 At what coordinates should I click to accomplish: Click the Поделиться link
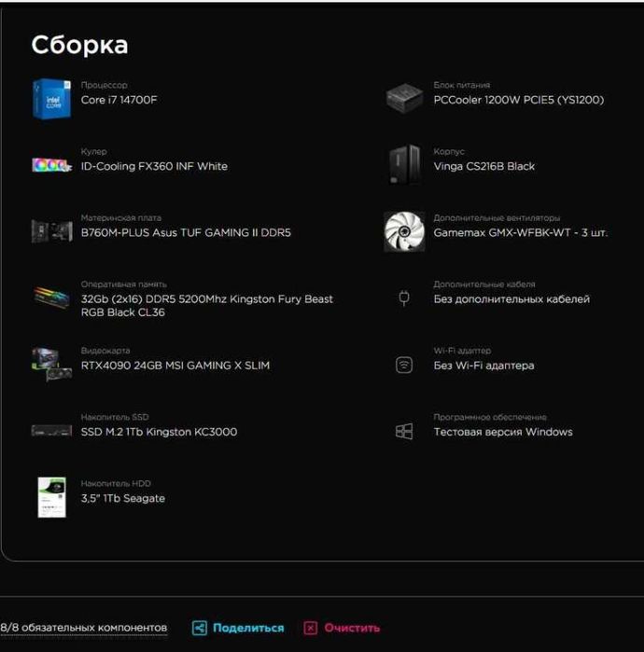point(248,628)
